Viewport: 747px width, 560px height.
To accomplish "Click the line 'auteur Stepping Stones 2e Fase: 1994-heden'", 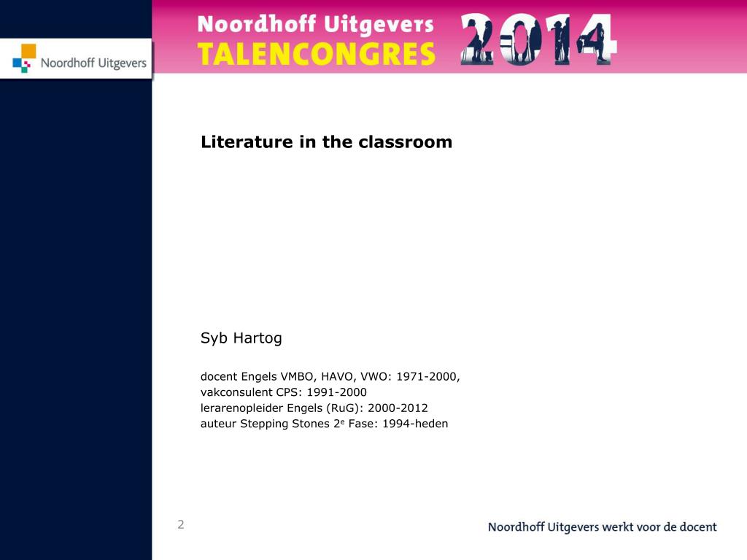I will click(324, 424).
